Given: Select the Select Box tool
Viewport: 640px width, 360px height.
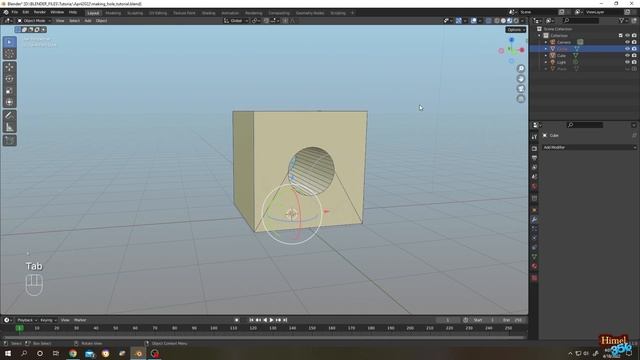Looking at the screenshot, I should pyautogui.click(x=10, y=42).
